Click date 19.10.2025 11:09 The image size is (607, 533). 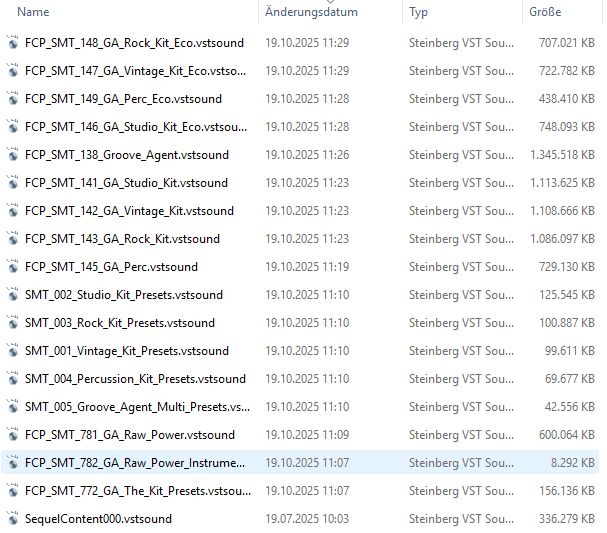(x=307, y=435)
